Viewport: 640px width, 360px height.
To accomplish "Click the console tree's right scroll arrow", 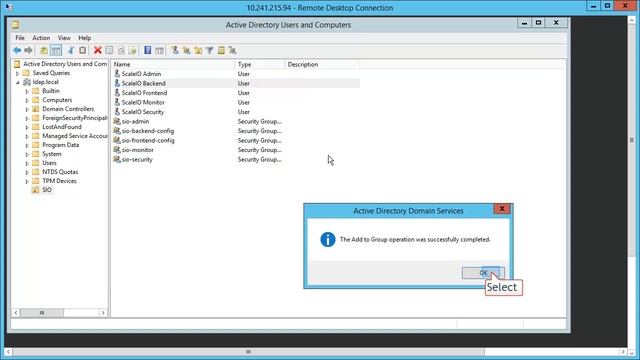I will click(103, 313).
